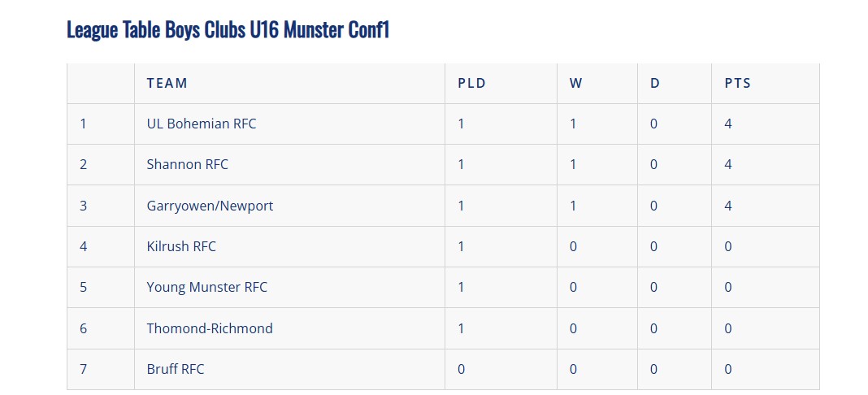Click Kilrush RFC's draws value
868x395 pixels.
653,246
